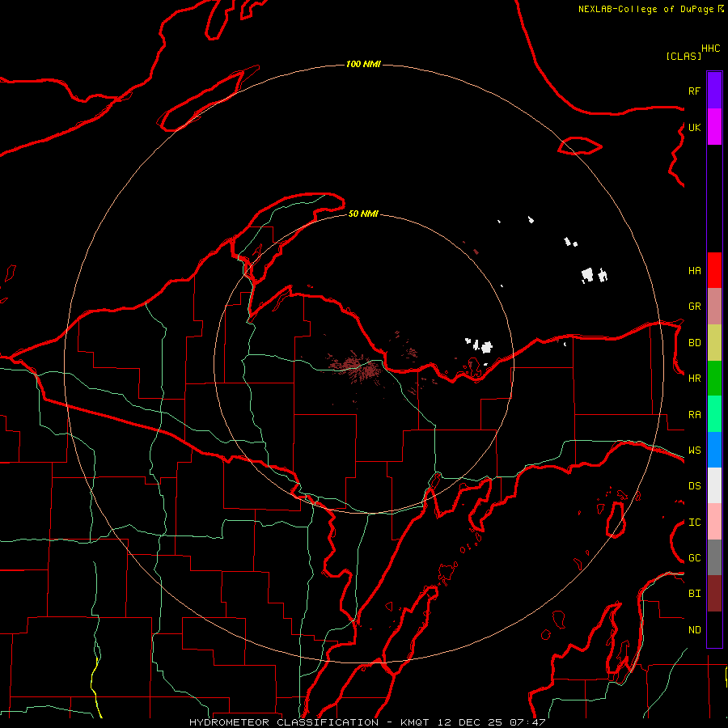Click the BI legend label
Screen dimensions: 728x728
click(x=694, y=594)
